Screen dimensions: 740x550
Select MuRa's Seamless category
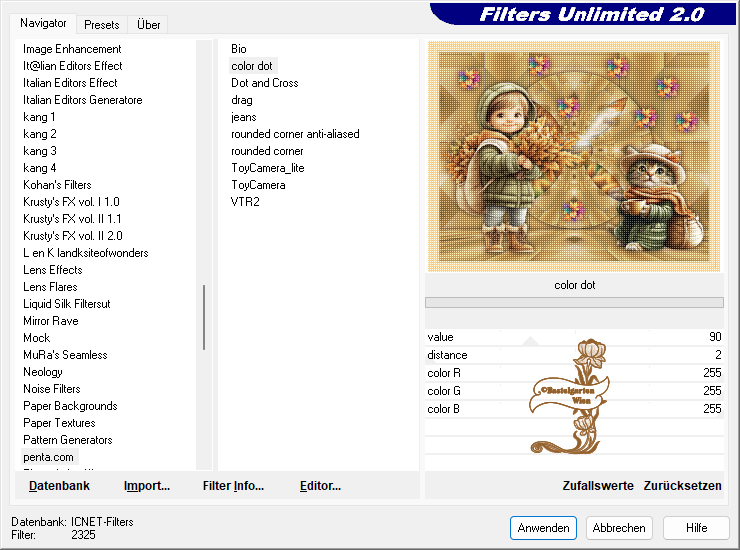(65, 355)
